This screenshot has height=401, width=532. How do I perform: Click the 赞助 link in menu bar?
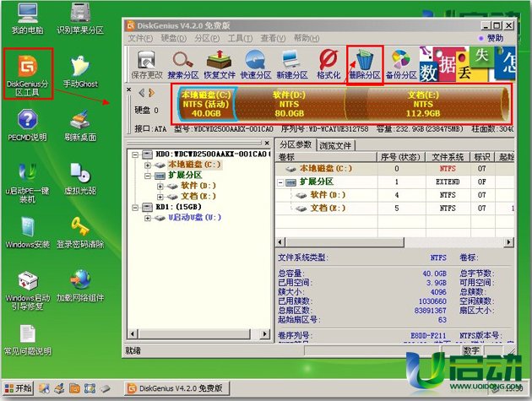point(495,38)
